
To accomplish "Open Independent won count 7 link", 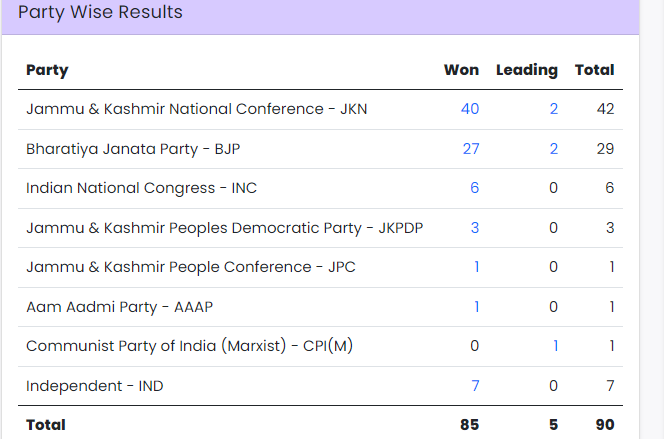I will 475,386.
